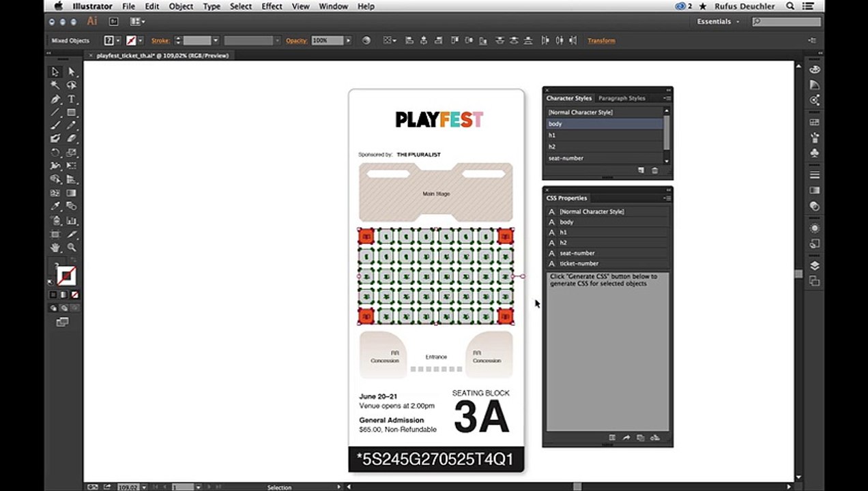
Task: Toggle None fill mode button
Action: [x=75, y=295]
